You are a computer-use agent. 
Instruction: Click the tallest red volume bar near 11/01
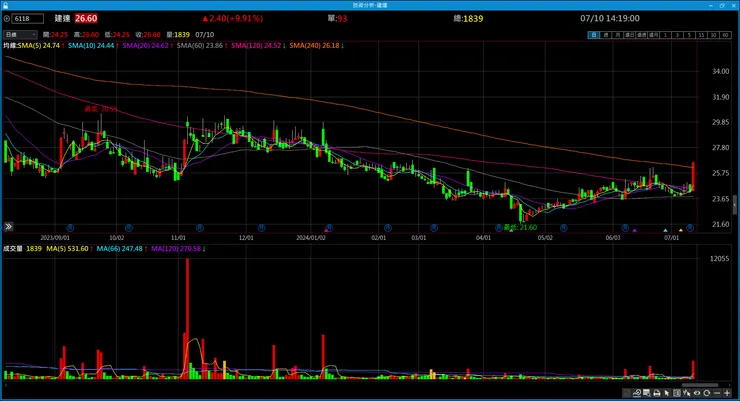click(x=187, y=318)
